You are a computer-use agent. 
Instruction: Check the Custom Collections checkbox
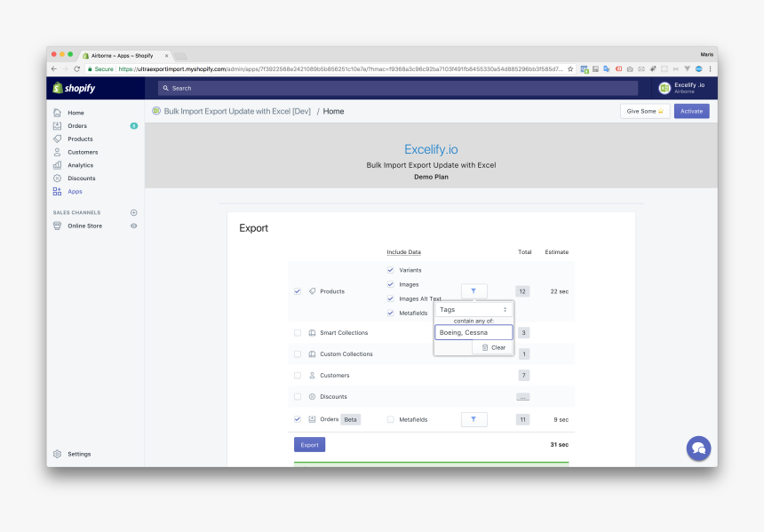(298, 354)
